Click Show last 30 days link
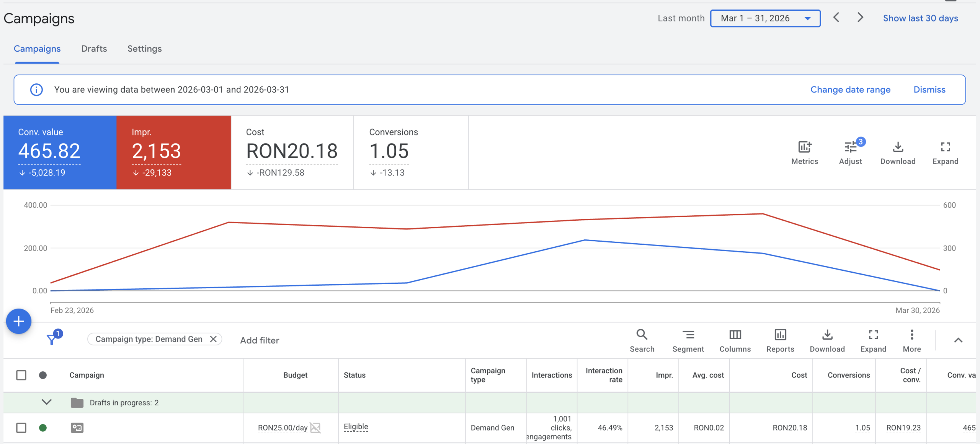 920,18
